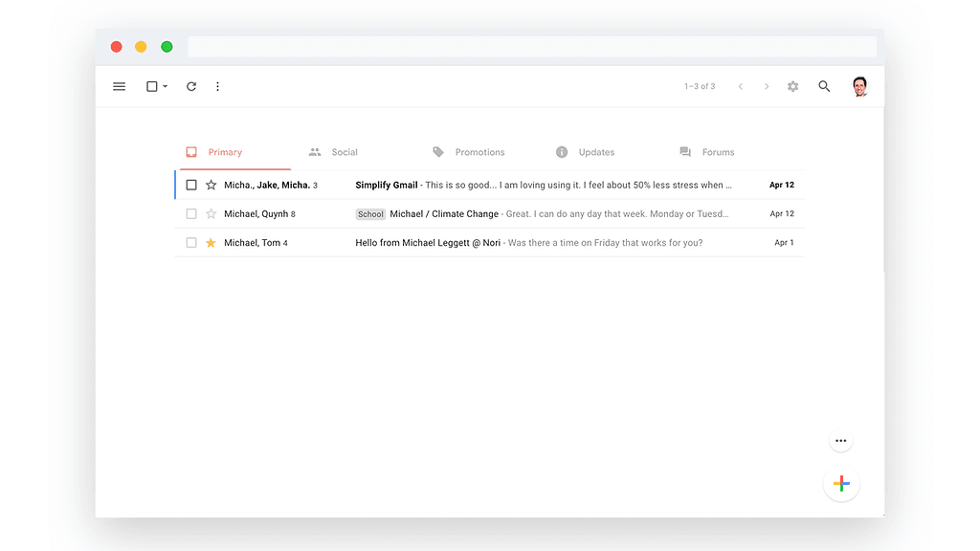
Task: Star the Simplify Gmail conversation
Action: (x=211, y=185)
